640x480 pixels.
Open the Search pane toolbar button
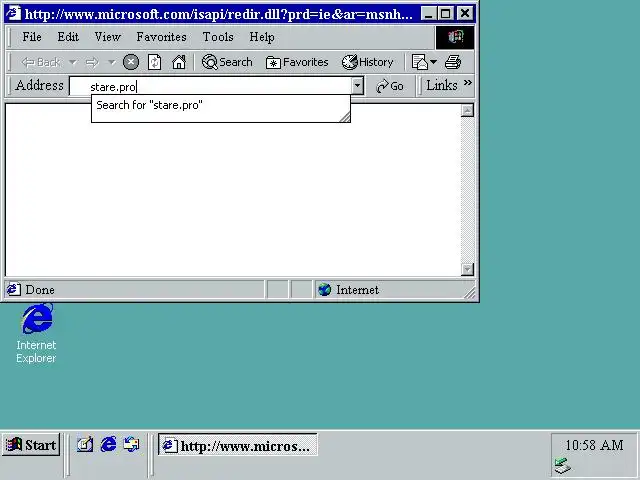pyautogui.click(x=227, y=62)
